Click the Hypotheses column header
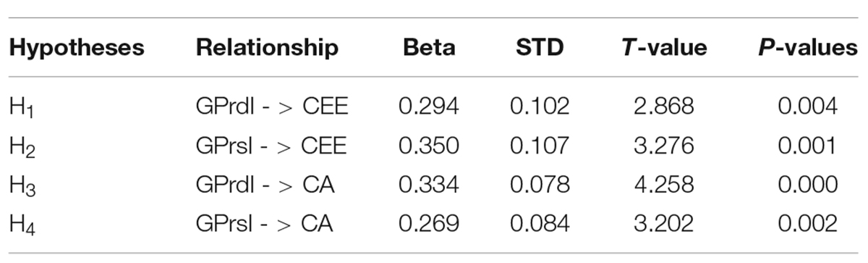The height and width of the screenshot is (263, 868). tap(77, 49)
